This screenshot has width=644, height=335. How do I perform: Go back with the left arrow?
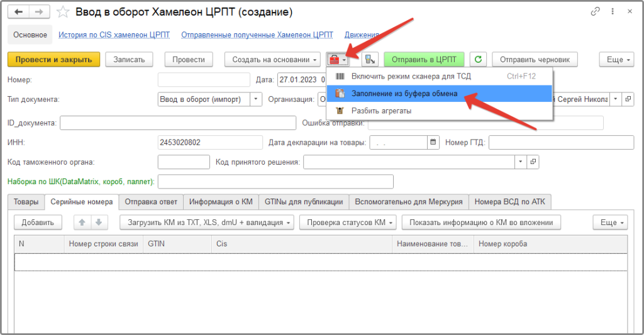[x=18, y=12]
